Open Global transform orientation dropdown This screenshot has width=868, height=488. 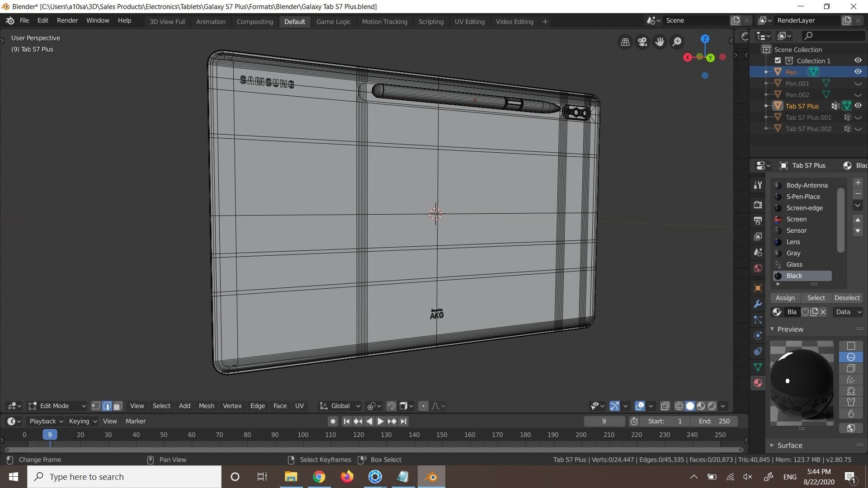[x=340, y=406]
